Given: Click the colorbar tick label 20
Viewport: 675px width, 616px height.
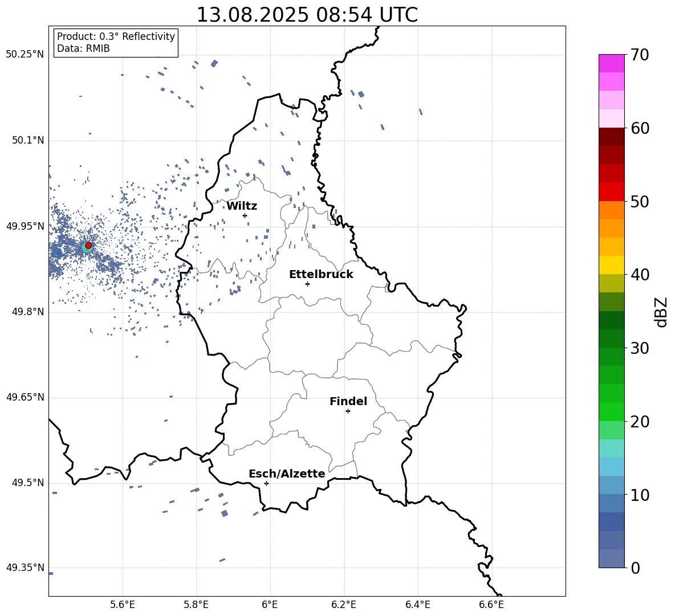Looking at the screenshot, I should [640, 422].
